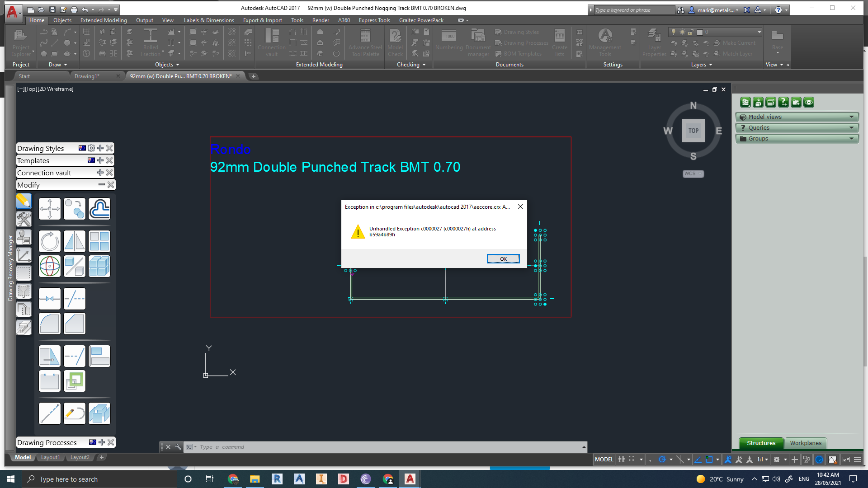Pick the rounded corner fillet tool
868x488 pixels.
coord(50,324)
